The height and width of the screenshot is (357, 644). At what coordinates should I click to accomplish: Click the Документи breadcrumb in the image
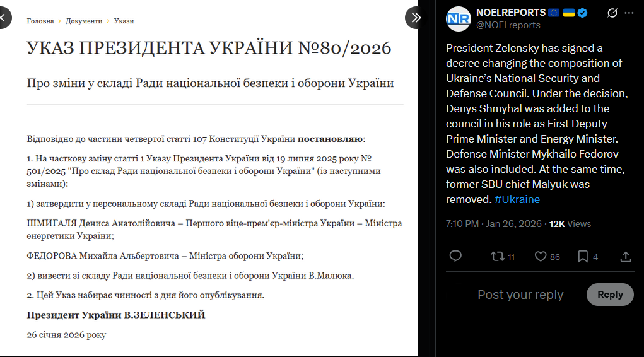pos(84,21)
